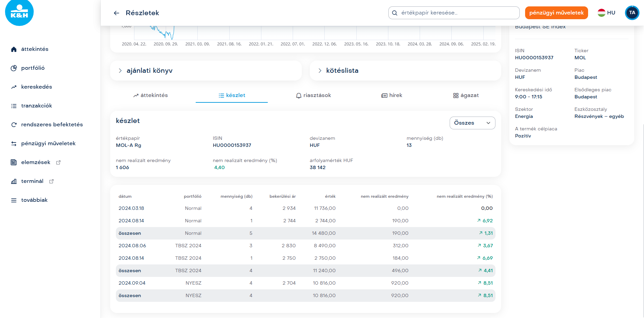Open the Összes filter dropdown

pyautogui.click(x=472, y=123)
